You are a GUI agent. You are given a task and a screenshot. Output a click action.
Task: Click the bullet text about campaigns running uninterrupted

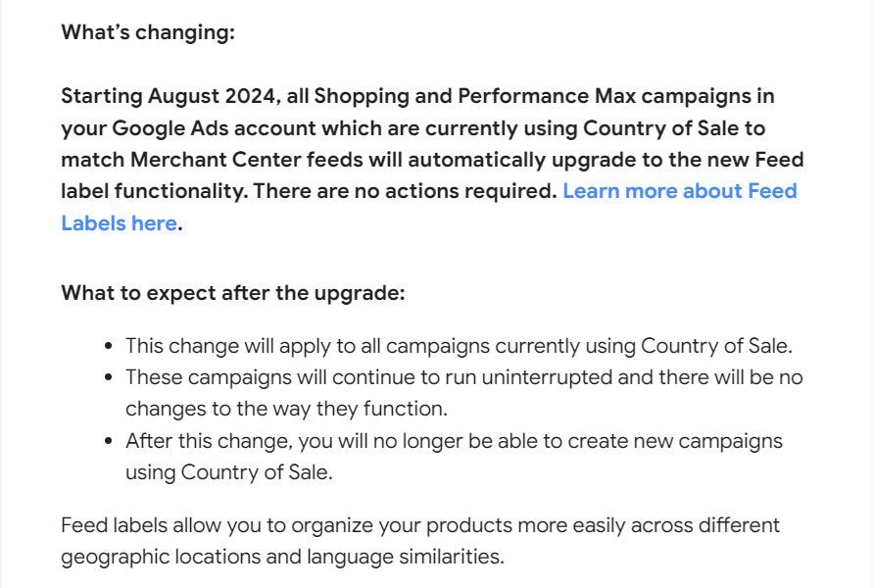coord(463,377)
